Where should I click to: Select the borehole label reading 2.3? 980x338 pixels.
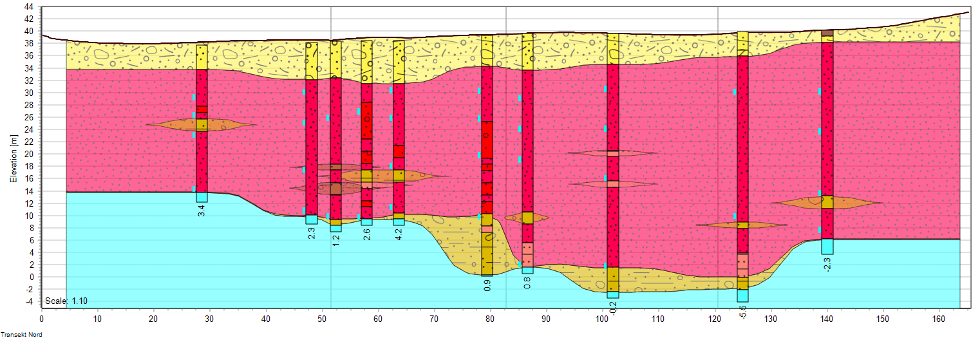pyautogui.click(x=311, y=232)
